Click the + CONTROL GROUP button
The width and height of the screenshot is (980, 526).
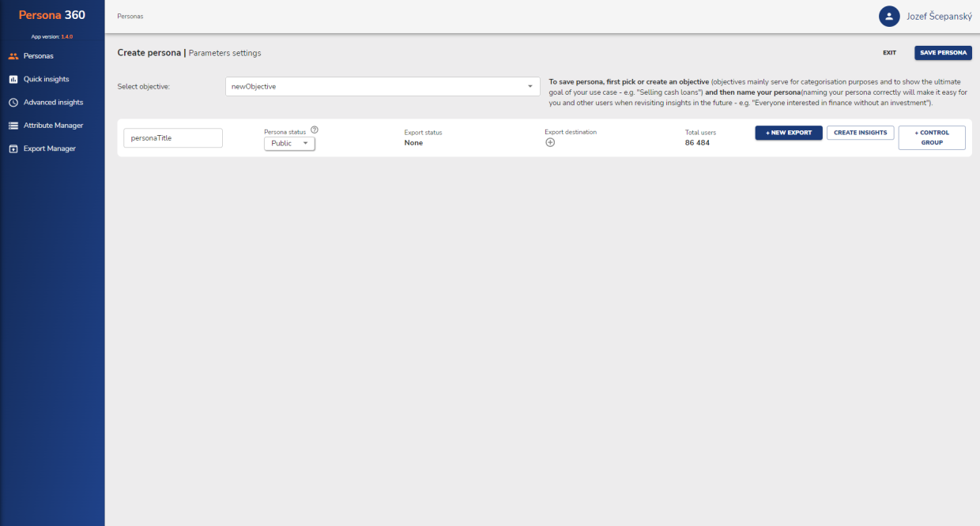932,137
